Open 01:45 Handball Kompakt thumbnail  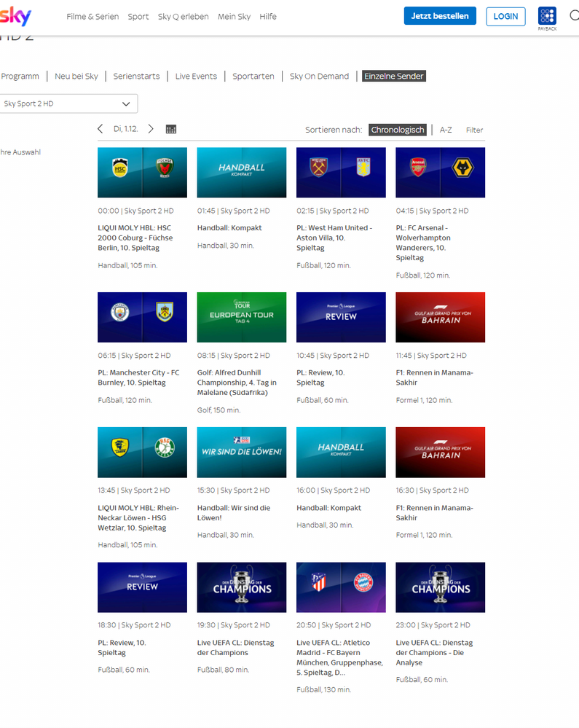242,173
